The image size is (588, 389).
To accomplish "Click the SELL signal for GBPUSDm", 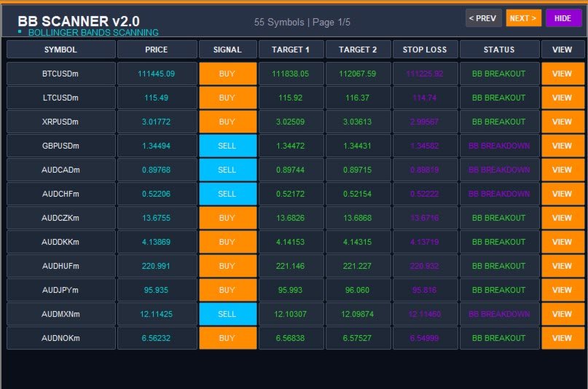I will (228, 146).
